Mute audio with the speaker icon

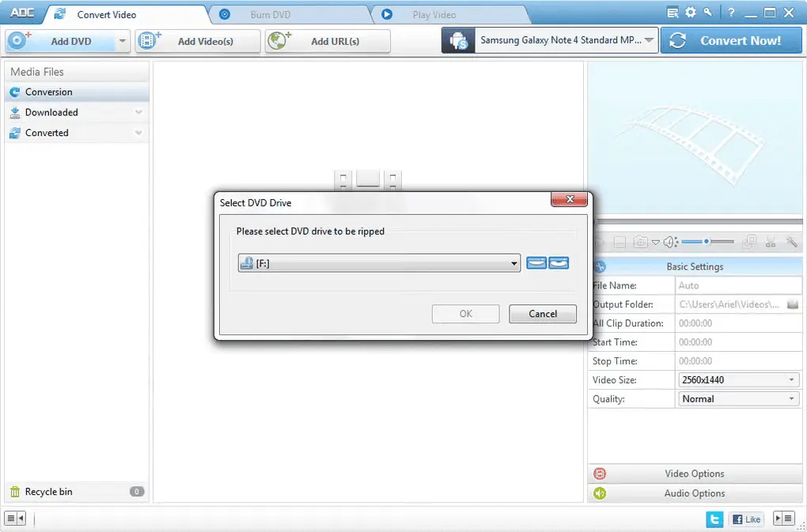[669, 242]
